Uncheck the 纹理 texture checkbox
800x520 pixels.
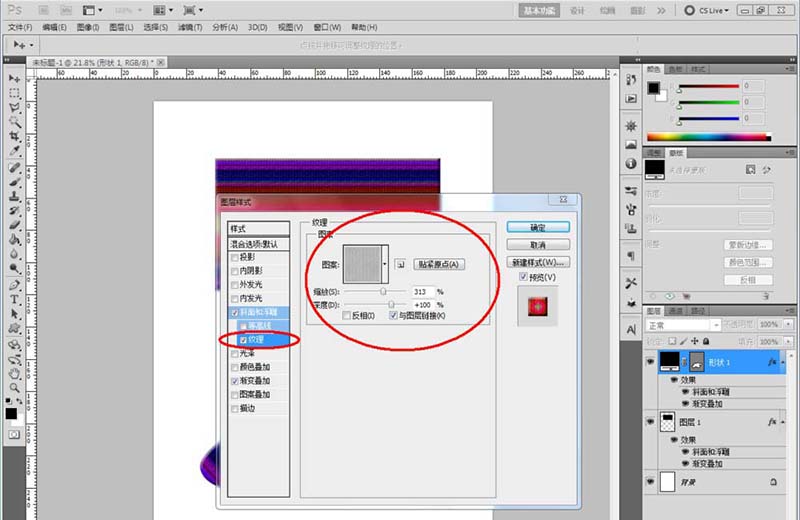[x=243, y=340]
